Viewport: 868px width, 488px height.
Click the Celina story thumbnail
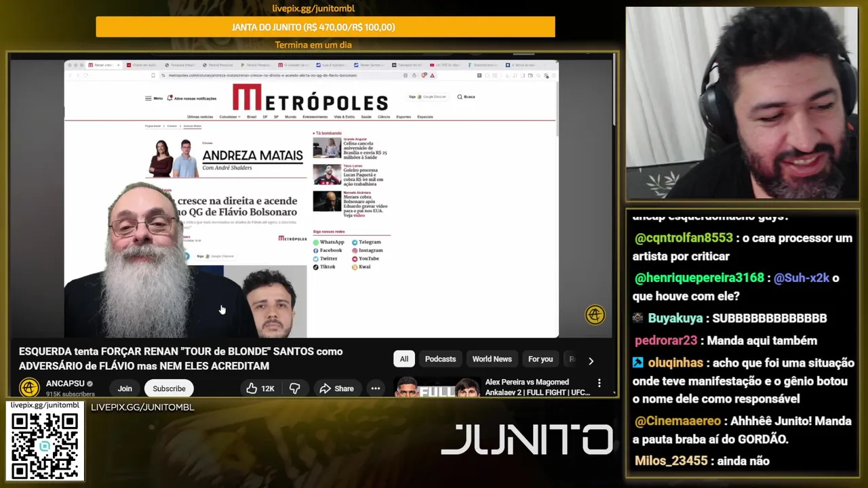tap(327, 148)
